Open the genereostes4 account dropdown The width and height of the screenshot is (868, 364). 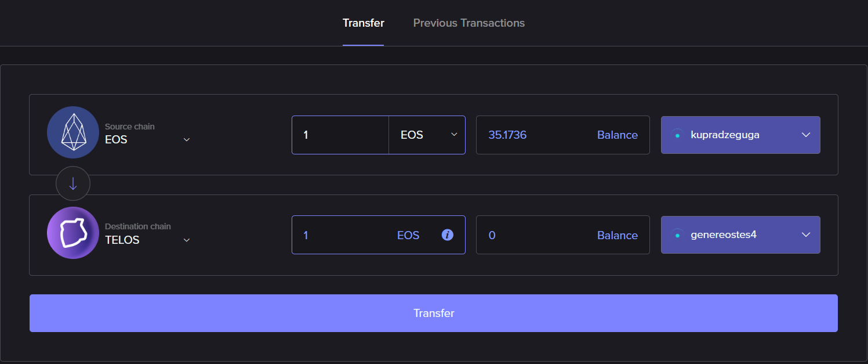coord(805,235)
